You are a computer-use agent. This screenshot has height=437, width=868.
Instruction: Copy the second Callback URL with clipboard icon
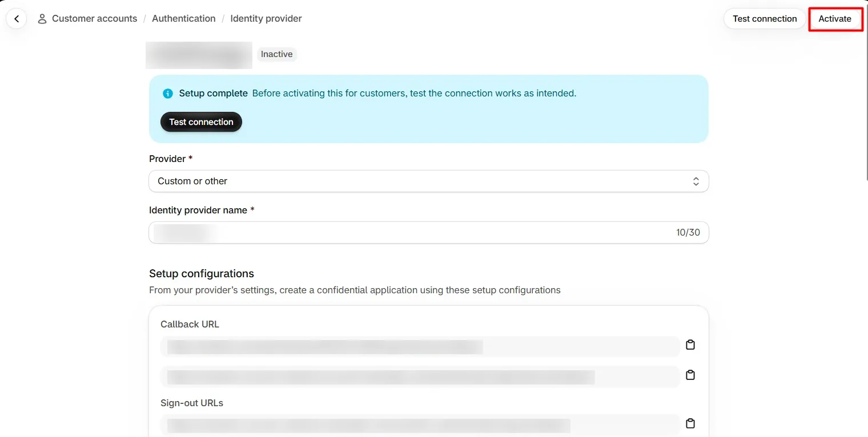point(690,375)
